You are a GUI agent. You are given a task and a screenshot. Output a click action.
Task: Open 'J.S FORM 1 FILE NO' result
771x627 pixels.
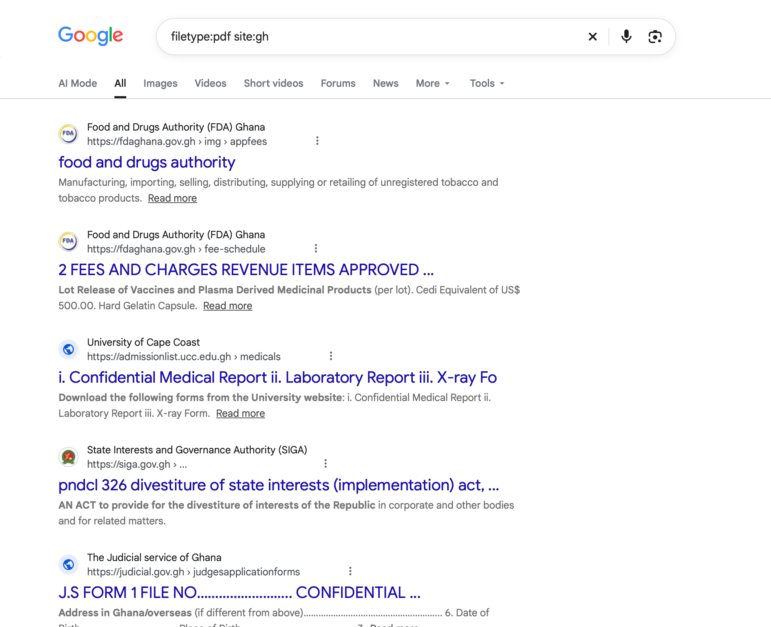[x=239, y=593]
